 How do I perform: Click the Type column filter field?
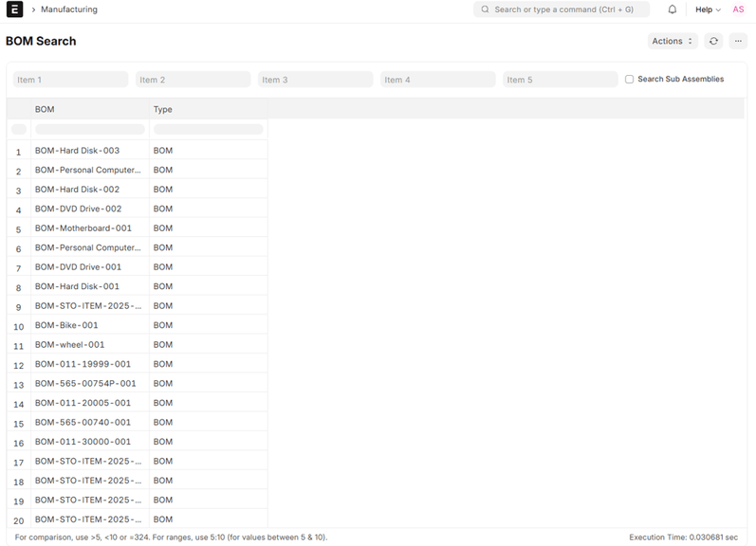click(x=209, y=129)
